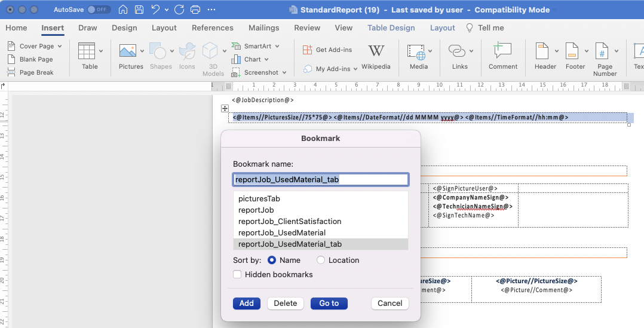Open the Screenshot dropdown arrow

(x=284, y=73)
